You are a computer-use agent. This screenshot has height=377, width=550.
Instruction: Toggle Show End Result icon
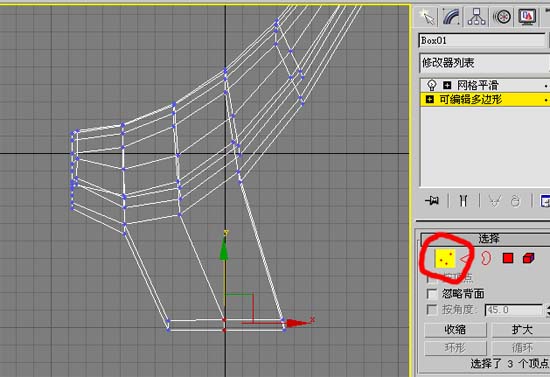point(463,201)
